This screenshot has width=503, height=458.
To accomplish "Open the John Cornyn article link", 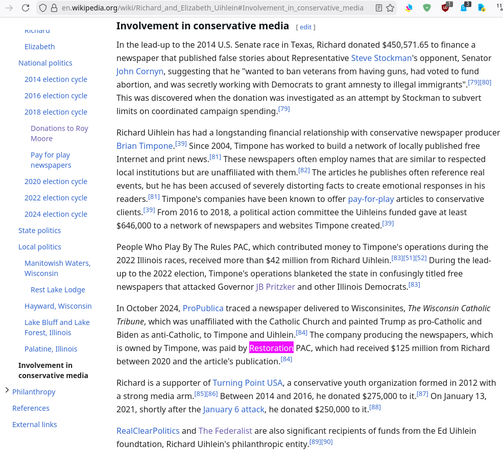I will click(x=140, y=71).
